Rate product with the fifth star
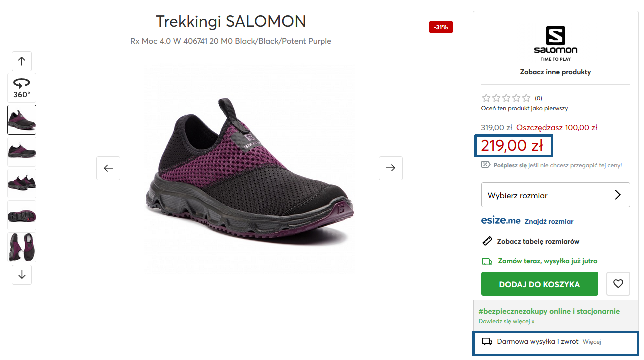Screen dimensions: 644x360 click(x=526, y=98)
